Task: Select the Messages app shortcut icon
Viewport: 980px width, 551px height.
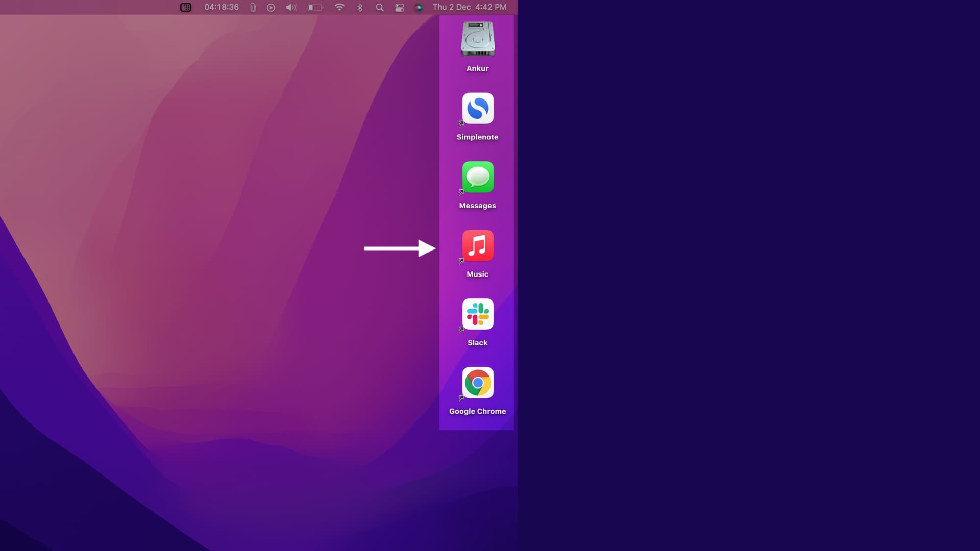Action: tap(478, 177)
